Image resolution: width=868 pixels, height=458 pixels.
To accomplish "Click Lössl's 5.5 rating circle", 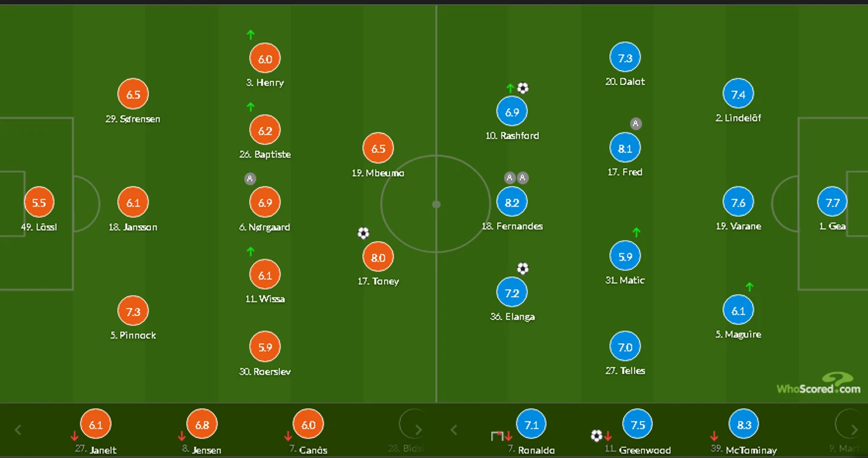I will pyautogui.click(x=39, y=203).
